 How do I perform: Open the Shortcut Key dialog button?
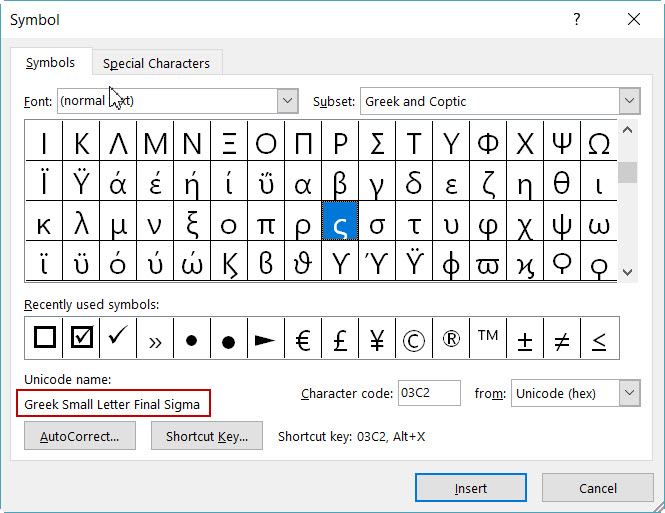[x=207, y=436]
